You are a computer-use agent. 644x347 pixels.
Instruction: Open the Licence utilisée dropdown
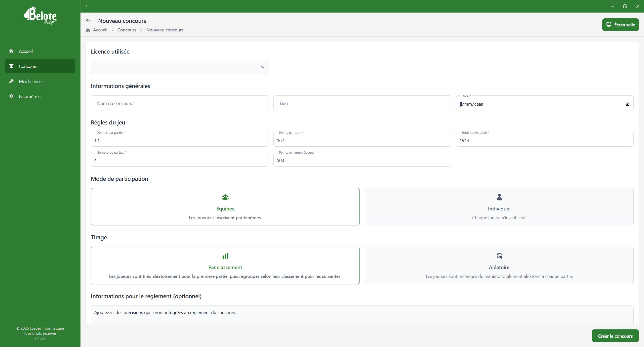click(x=179, y=67)
